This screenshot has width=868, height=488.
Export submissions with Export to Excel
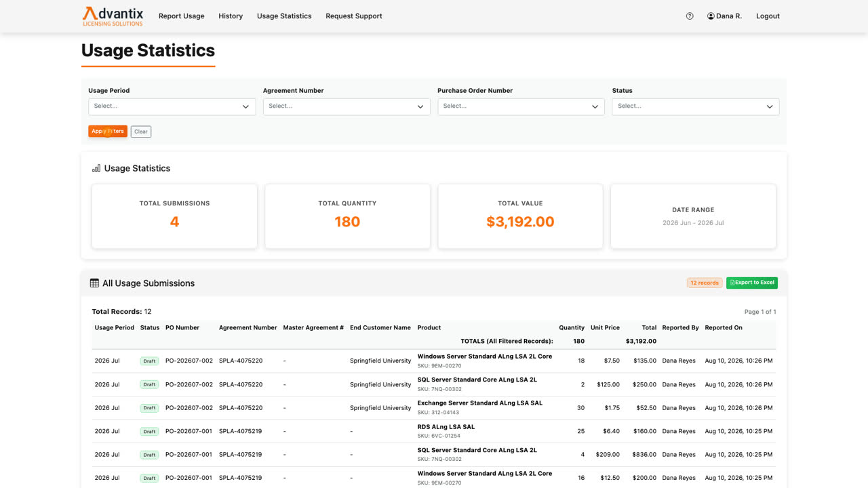point(752,283)
